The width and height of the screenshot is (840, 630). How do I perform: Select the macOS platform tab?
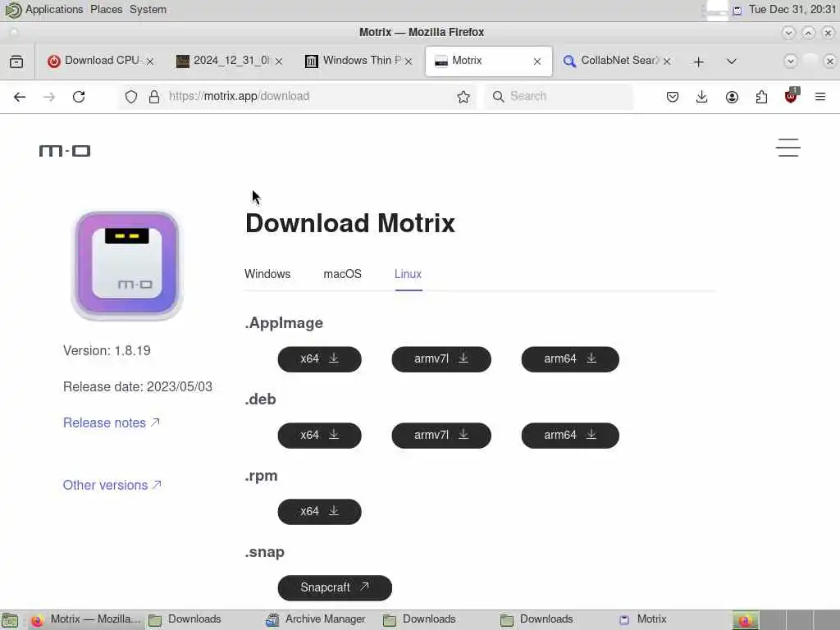coord(342,274)
